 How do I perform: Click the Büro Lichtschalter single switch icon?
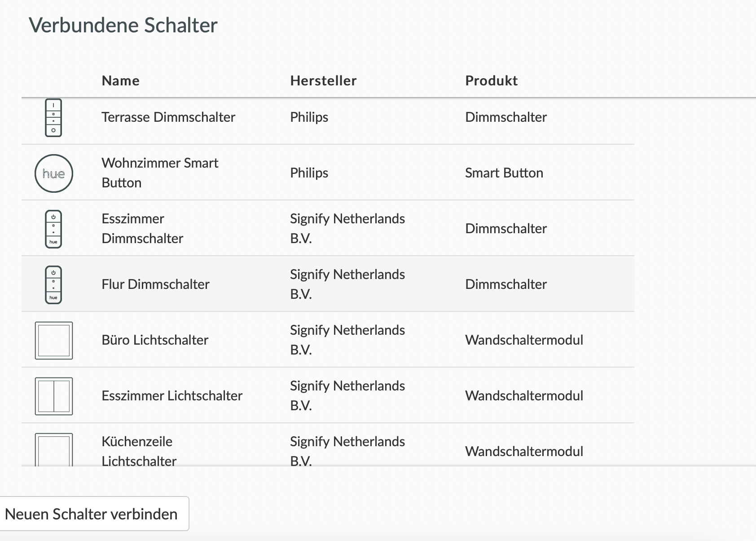53,340
